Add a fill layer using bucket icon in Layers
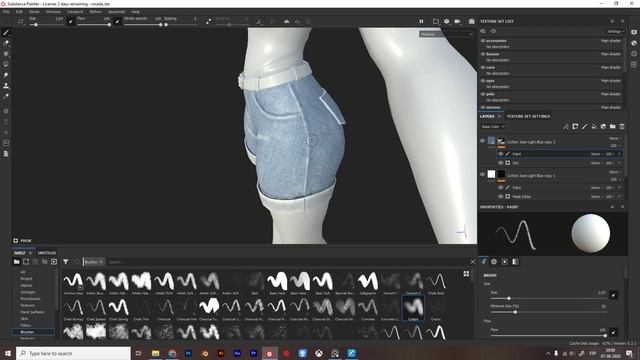Viewport: 640px width, 360px height. pos(594,127)
